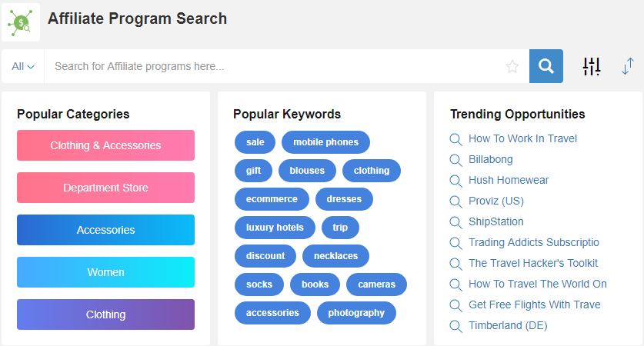Click magnifier icon beside Billabong
This screenshot has width=644, height=346.
455,160
